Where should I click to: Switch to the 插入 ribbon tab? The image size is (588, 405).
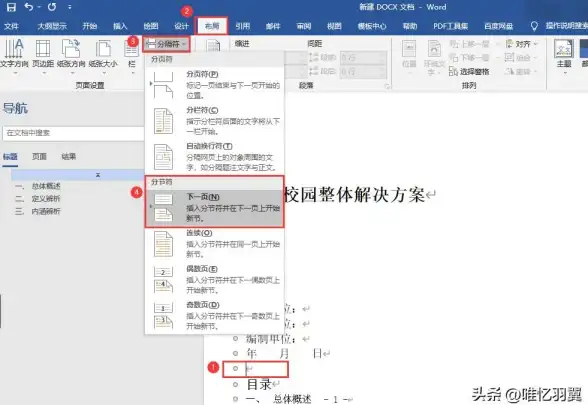pyautogui.click(x=120, y=26)
